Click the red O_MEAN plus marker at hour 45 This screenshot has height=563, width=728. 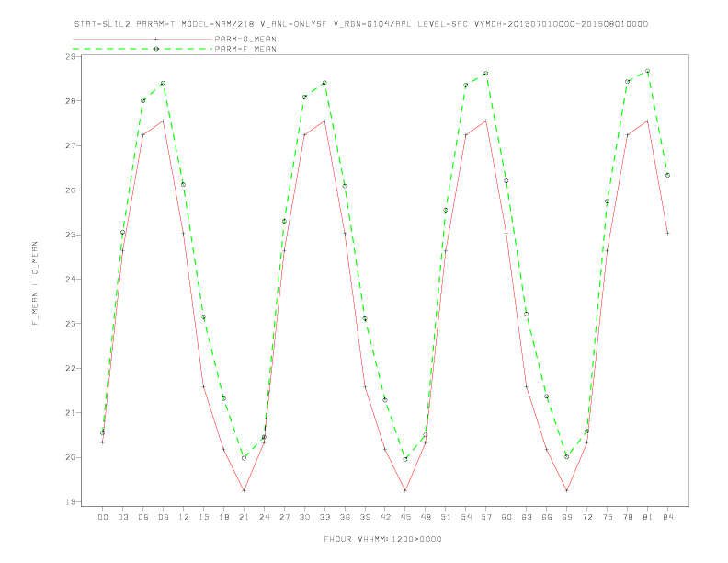point(405,490)
